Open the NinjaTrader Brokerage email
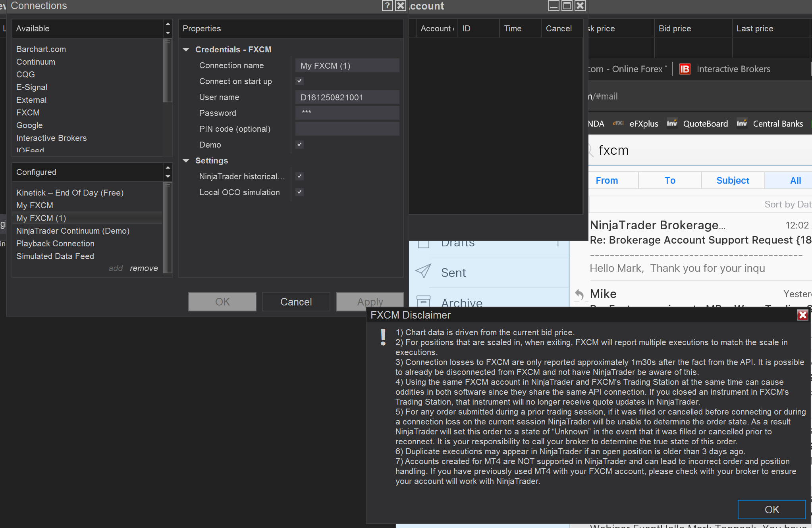 coord(700,246)
